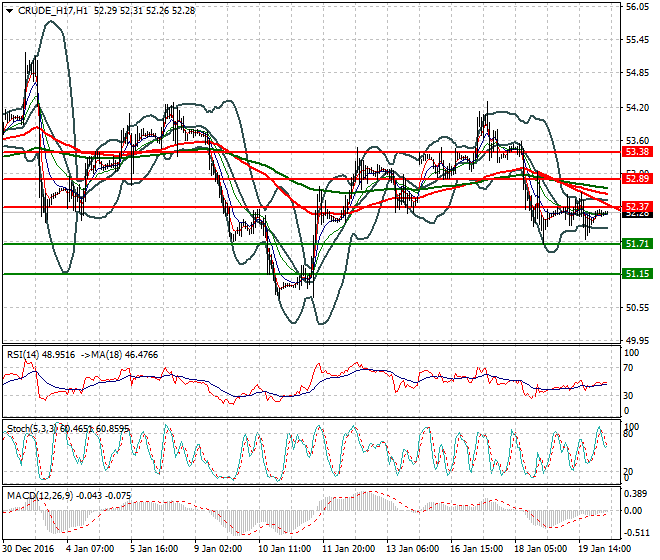The width and height of the screenshot is (660, 560).
Task: Select the red 53.38 resistance price label
Action: [x=636, y=152]
